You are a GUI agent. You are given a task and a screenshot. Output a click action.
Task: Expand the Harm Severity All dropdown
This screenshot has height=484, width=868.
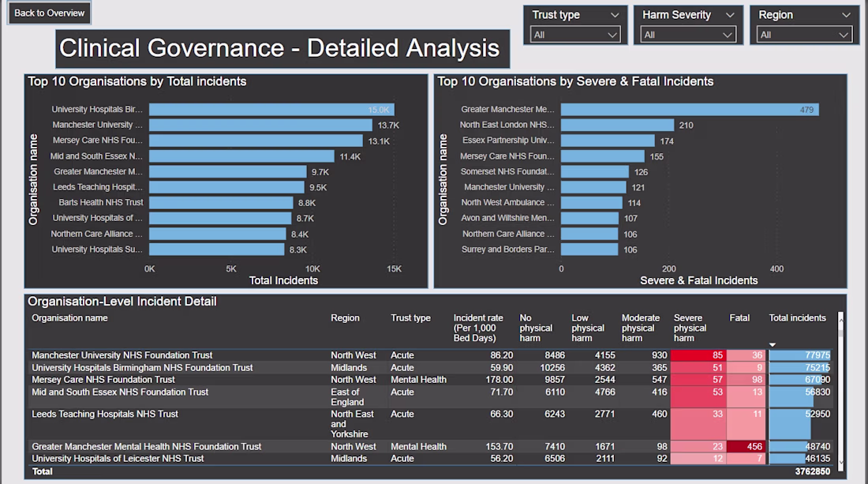(x=688, y=35)
